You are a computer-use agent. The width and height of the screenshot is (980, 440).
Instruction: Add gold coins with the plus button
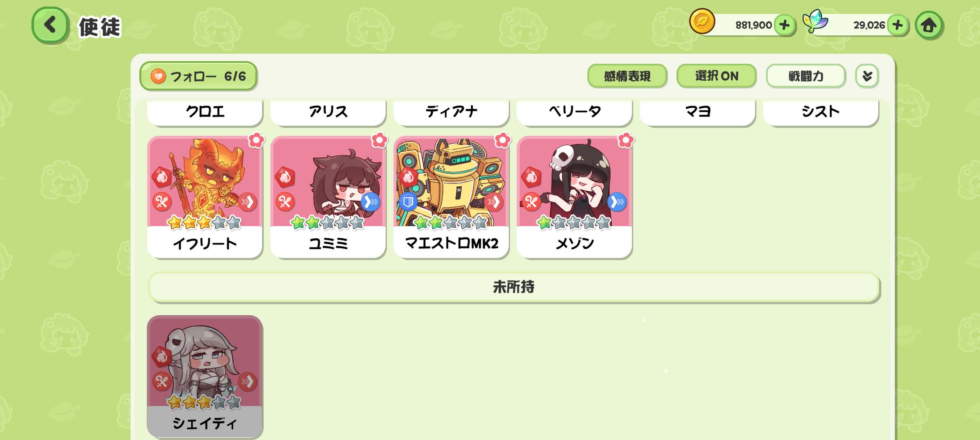click(x=784, y=25)
